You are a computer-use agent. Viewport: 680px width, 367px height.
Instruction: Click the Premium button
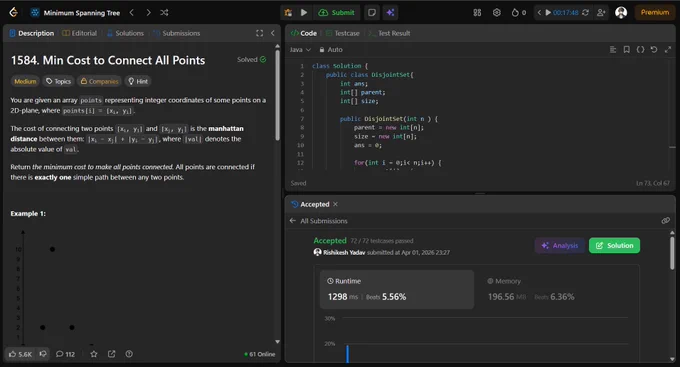tap(655, 13)
